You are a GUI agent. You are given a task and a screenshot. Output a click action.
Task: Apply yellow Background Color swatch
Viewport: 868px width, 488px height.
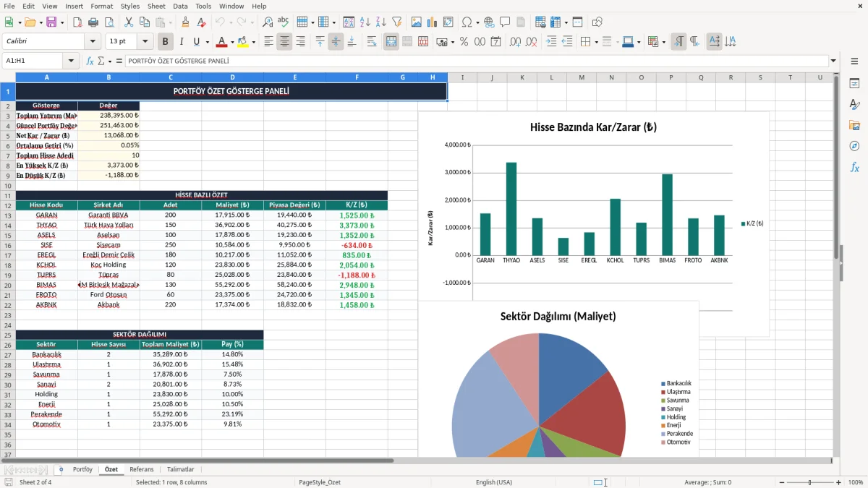pos(242,42)
